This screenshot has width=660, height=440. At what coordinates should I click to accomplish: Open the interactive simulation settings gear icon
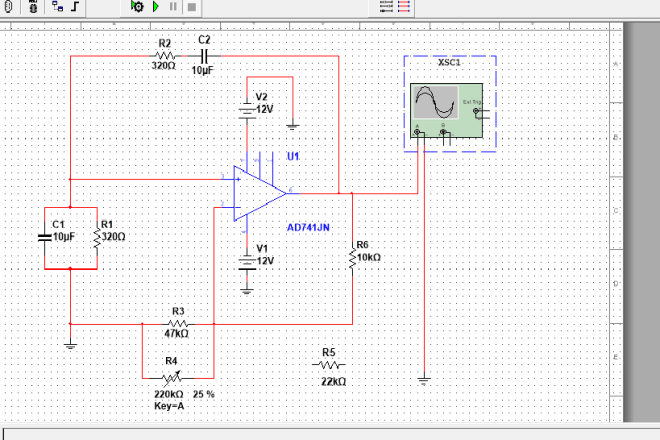137,6
